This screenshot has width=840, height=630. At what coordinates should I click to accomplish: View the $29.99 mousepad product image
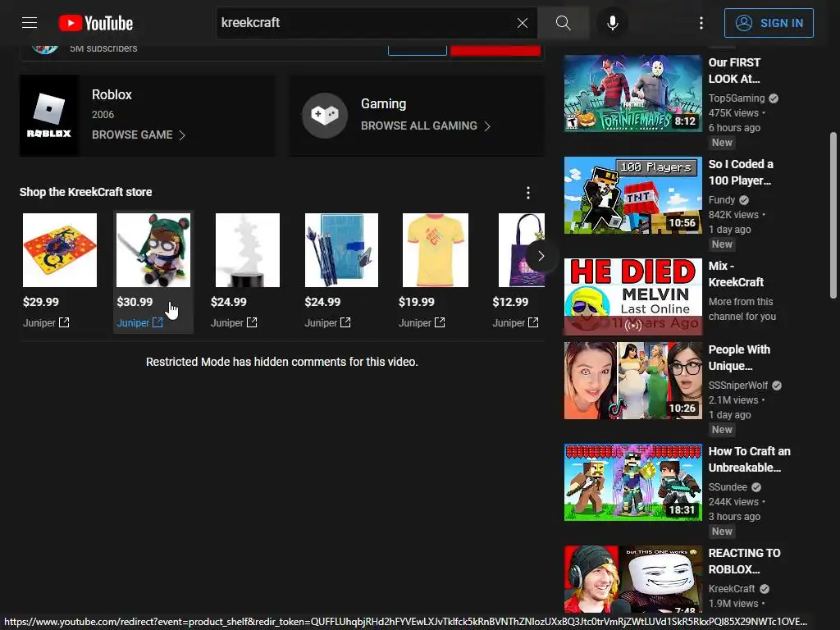tap(60, 249)
